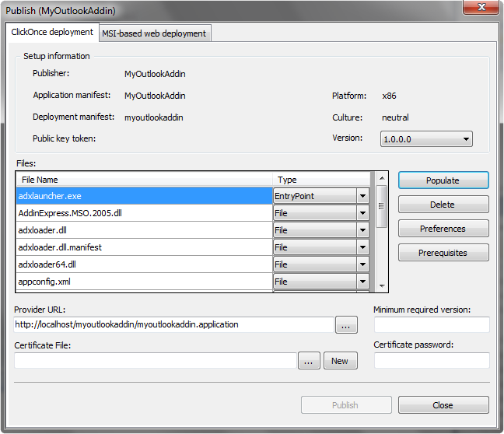The width and height of the screenshot is (504, 434).
Task: Expand Type dropdown for adxloader64.dll
Action: click(363, 264)
